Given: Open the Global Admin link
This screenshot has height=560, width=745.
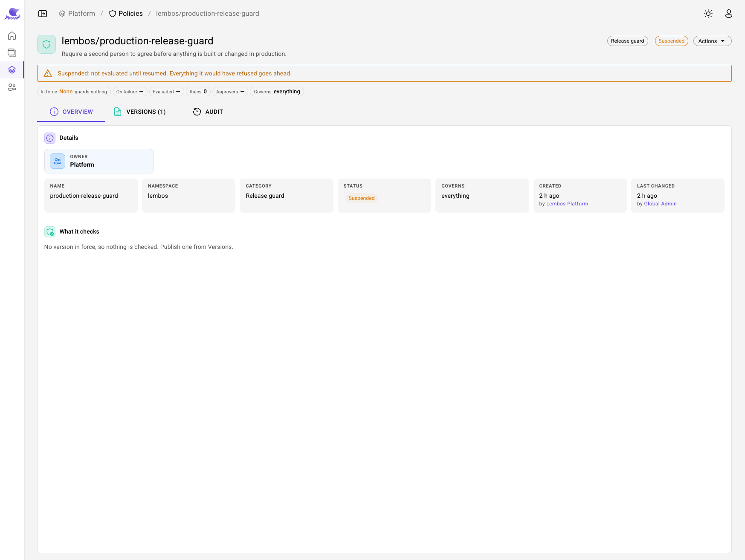Looking at the screenshot, I should pyautogui.click(x=660, y=204).
